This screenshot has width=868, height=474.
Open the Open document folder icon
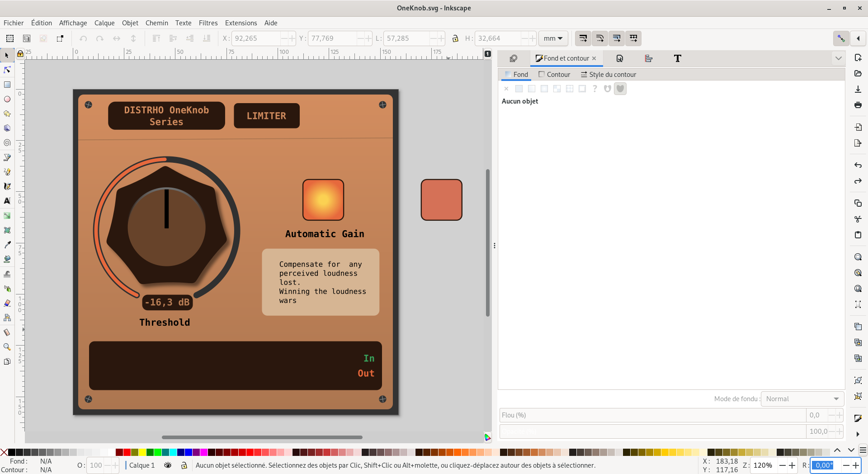[858, 73]
